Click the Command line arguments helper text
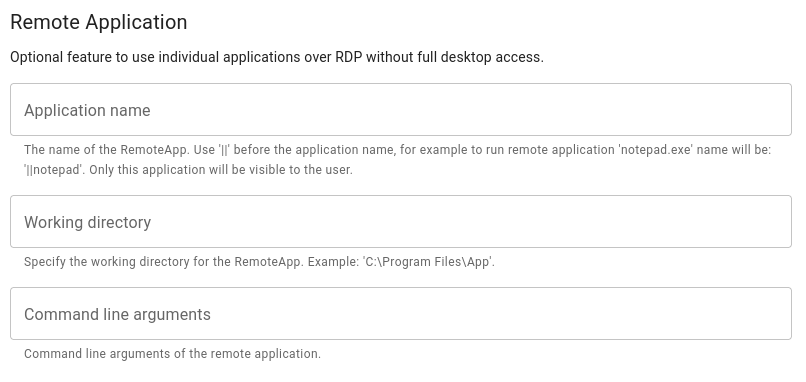Viewport: 806px width, 382px height. tap(172, 354)
